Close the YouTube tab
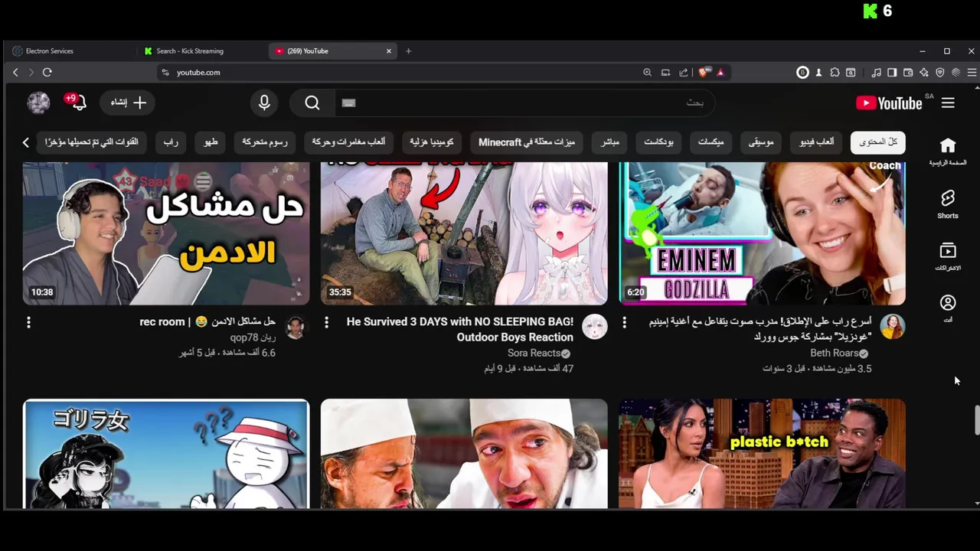The image size is (980, 551). pos(389,51)
